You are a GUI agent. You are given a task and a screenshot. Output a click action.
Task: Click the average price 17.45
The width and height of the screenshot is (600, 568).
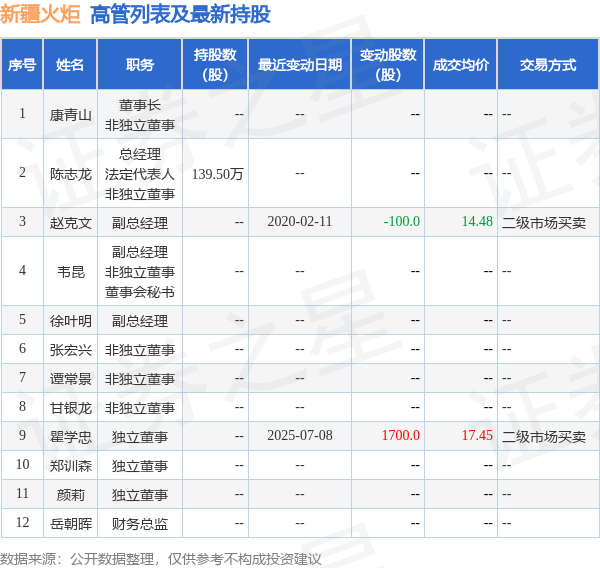pos(477,435)
